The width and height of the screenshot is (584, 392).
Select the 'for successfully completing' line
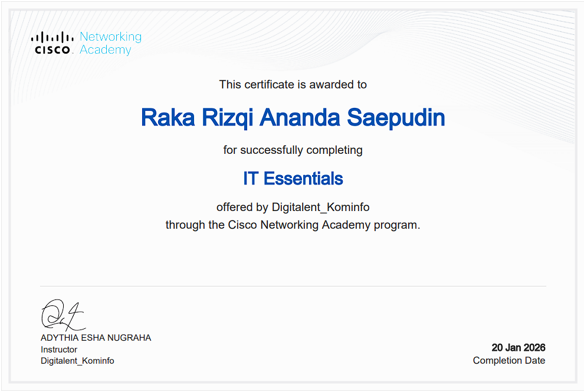[x=293, y=150]
